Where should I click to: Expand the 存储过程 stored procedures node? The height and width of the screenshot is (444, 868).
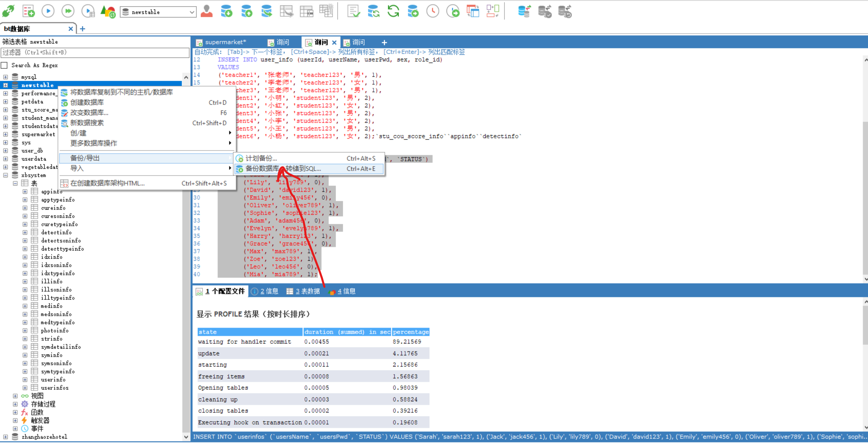[x=15, y=404]
